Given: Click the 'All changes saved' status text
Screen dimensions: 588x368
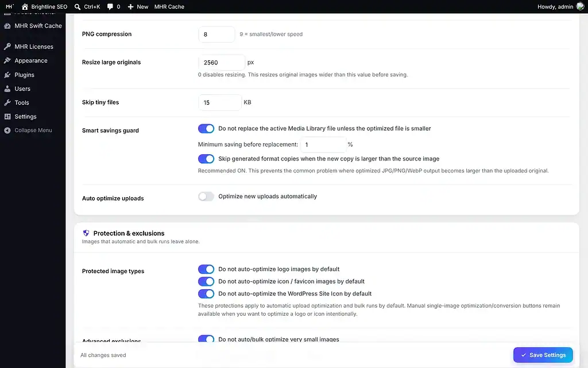Looking at the screenshot, I should (103, 355).
